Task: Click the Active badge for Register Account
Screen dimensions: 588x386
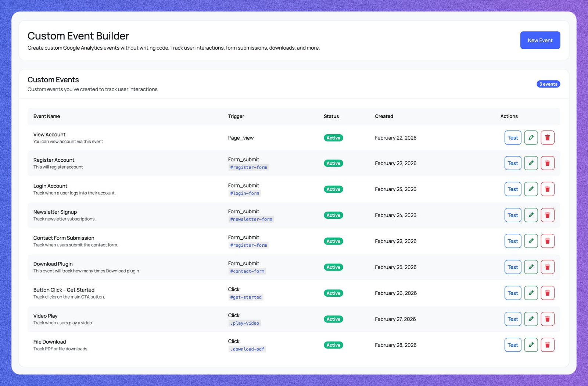Action: (x=333, y=163)
